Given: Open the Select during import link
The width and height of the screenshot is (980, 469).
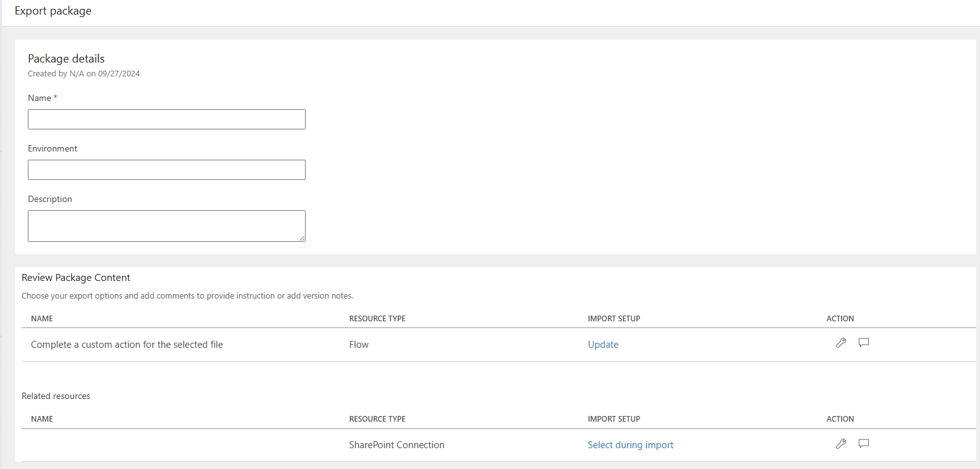Looking at the screenshot, I should click(x=631, y=445).
